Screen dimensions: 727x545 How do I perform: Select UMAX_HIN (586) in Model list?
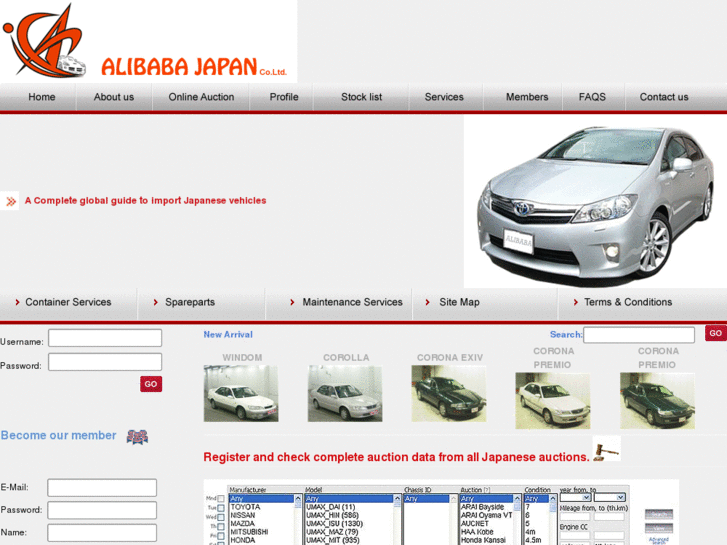349,516
